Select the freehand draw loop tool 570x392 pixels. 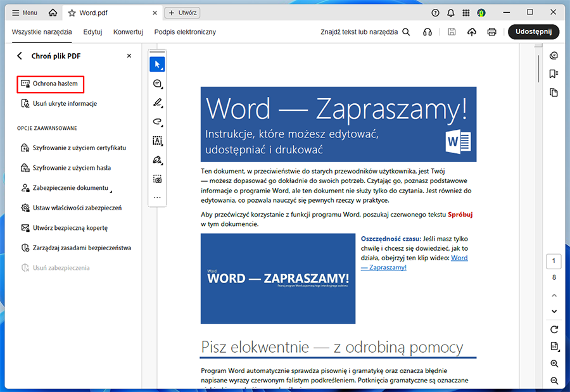[x=158, y=122]
